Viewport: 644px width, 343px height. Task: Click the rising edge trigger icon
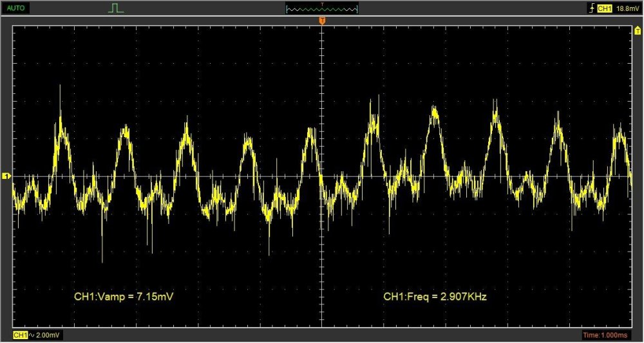click(x=591, y=8)
